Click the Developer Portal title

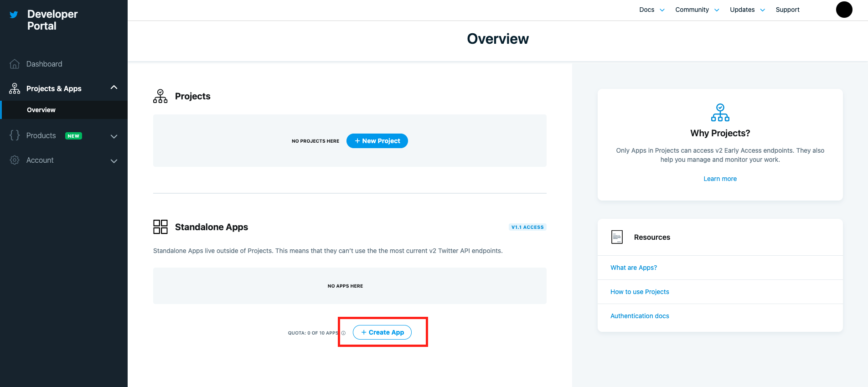(52, 20)
